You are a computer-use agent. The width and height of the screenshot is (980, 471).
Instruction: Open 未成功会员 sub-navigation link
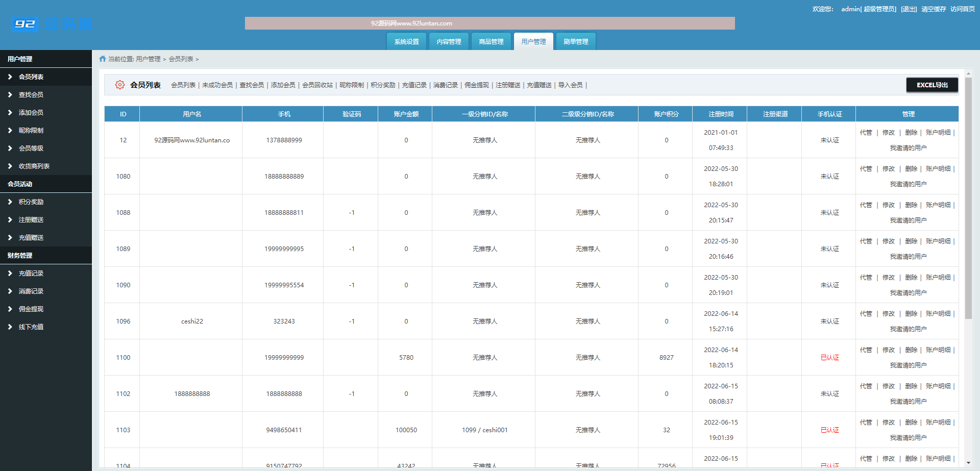coord(217,85)
